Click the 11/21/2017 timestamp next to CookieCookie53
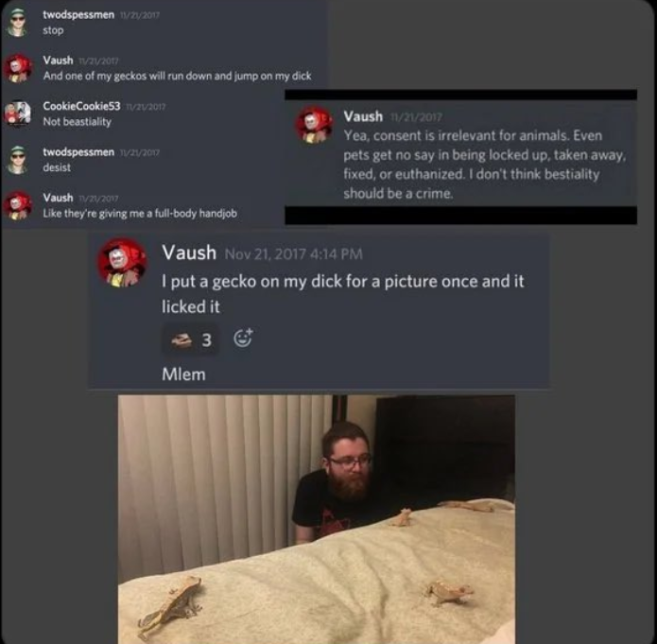The height and width of the screenshot is (644, 657). [147, 107]
